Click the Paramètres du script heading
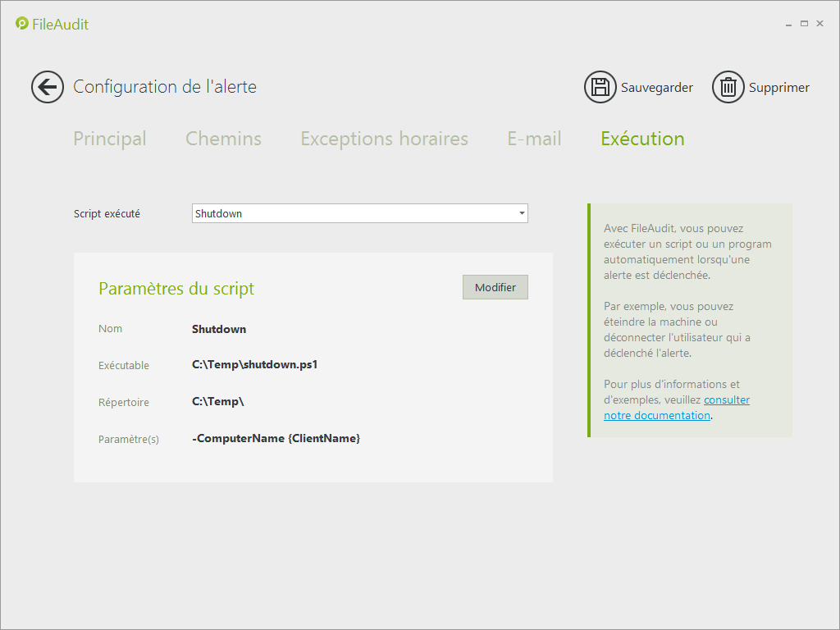840x630 pixels. tap(176, 289)
